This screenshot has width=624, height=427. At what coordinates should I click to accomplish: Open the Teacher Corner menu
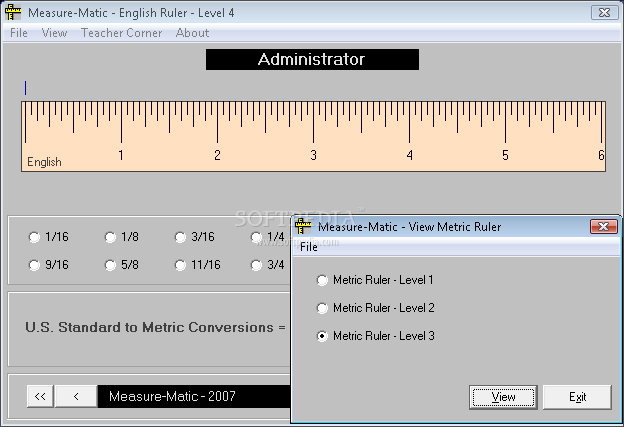[x=121, y=33]
